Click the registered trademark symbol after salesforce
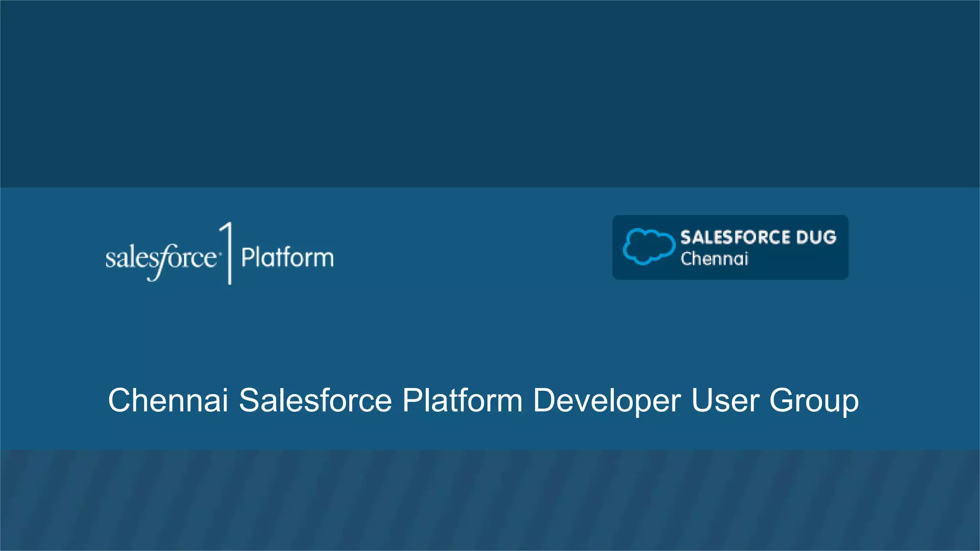Screen dimensions: 980x551 [x=220, y=253]
